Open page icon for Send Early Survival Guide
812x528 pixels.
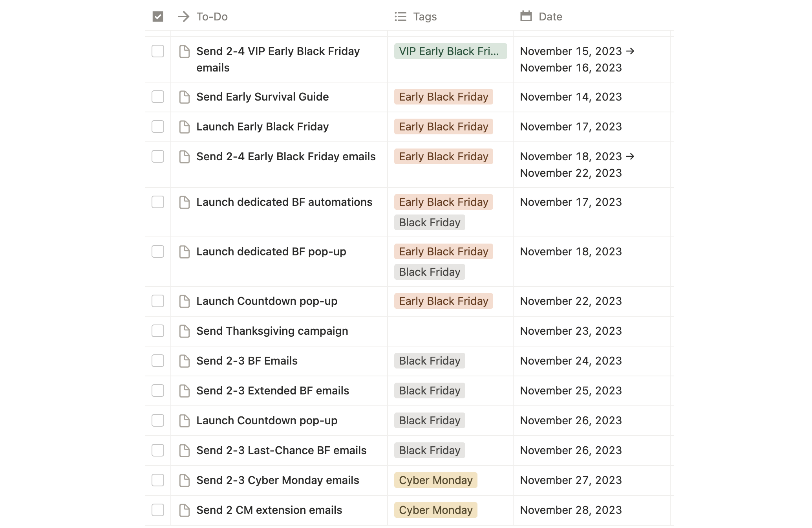(x=184, y=97)
